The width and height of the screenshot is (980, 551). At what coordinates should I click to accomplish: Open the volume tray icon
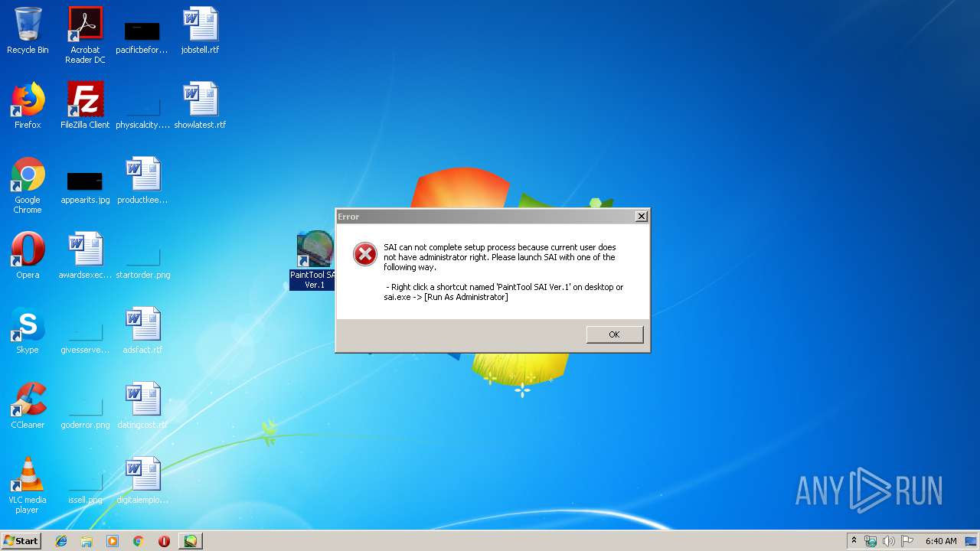[x=889, y=541]
